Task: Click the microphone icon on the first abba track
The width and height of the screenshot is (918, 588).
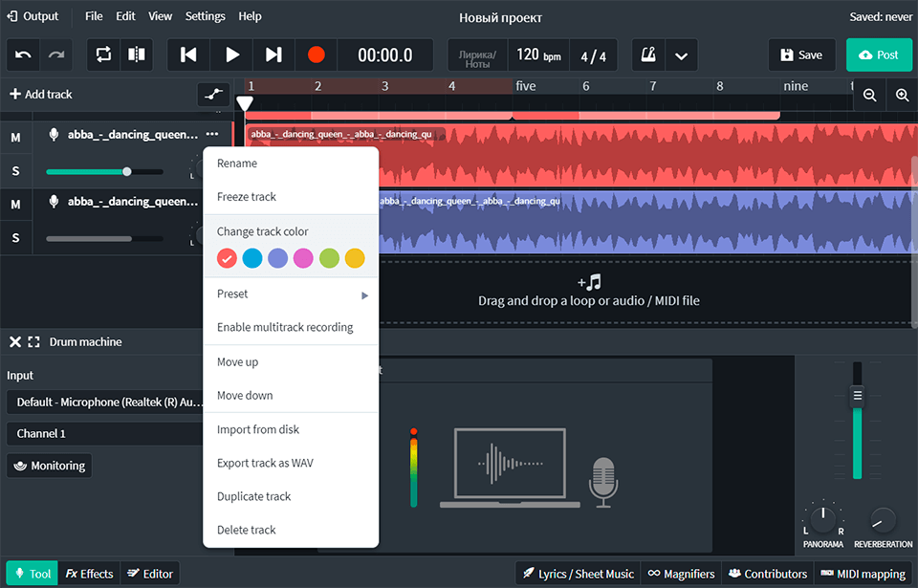Action: click(x=54, y=134)
